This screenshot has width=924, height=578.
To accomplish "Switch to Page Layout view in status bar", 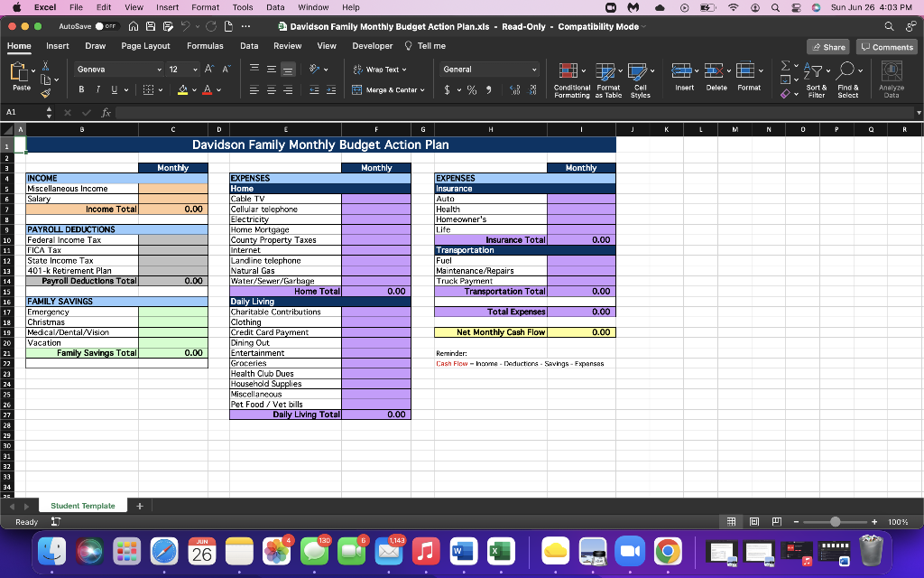I will [x=754, y=522].
